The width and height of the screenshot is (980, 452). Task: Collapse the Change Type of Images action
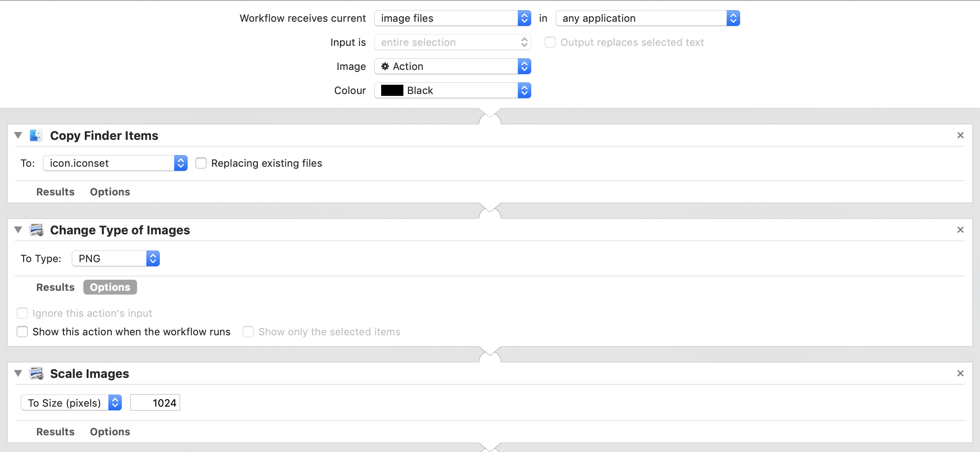pyautogui.click(x=18, y=230)
